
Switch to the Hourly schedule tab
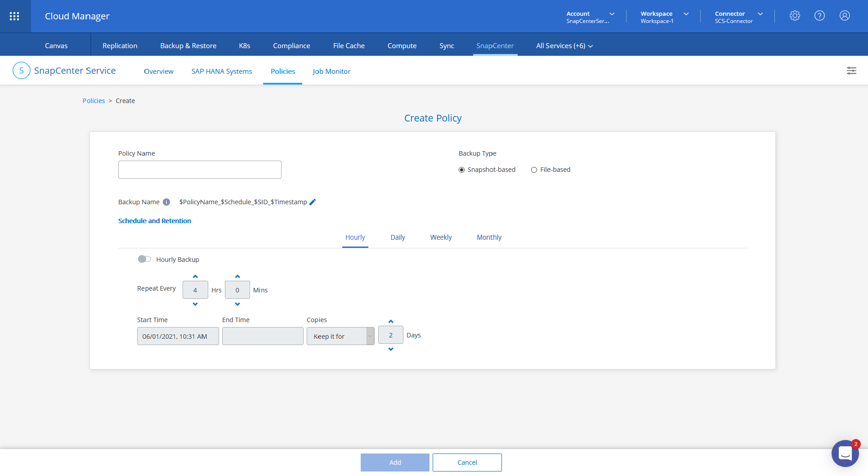tap(355, 238)
